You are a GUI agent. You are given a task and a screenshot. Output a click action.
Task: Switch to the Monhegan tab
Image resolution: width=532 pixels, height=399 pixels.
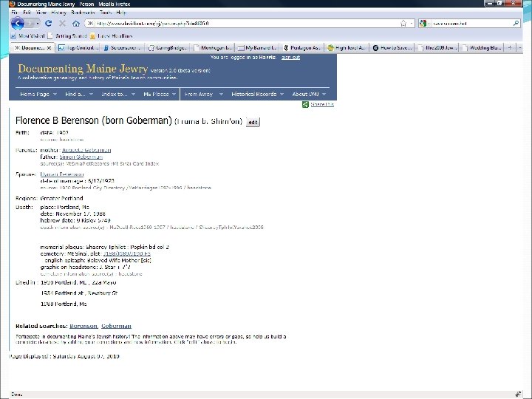coord(212,48)
